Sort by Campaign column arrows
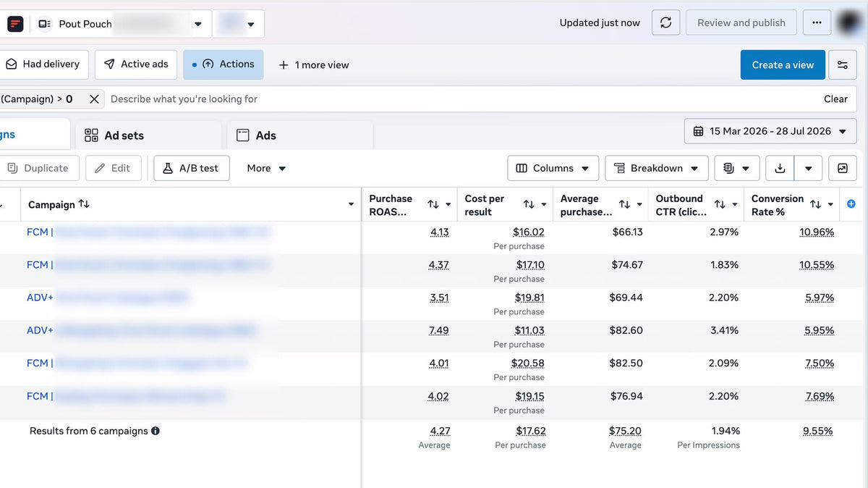Screen dimensions: 868x488 coord(84,204)
